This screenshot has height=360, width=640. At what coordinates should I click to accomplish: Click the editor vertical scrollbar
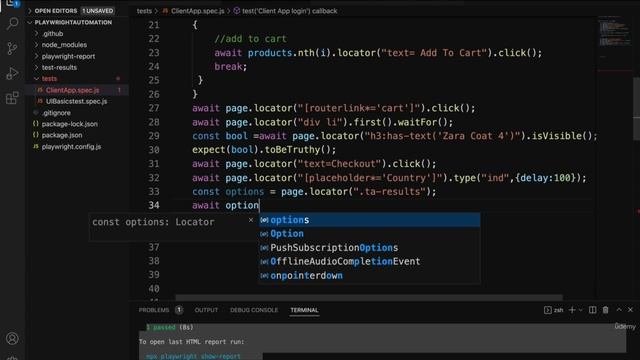pyautogui.click(x=636, y=108)
